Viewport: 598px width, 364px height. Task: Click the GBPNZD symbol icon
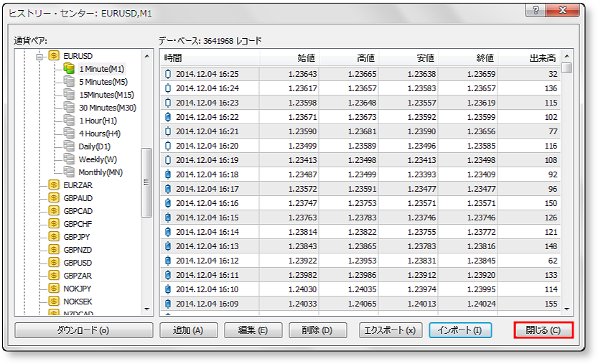tap(54, 250)
